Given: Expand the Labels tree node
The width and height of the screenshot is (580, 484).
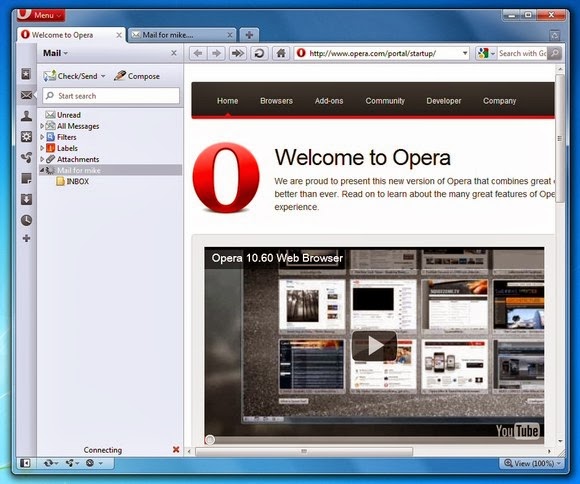Looking at the screenshot, I should [x=42, y=148].
